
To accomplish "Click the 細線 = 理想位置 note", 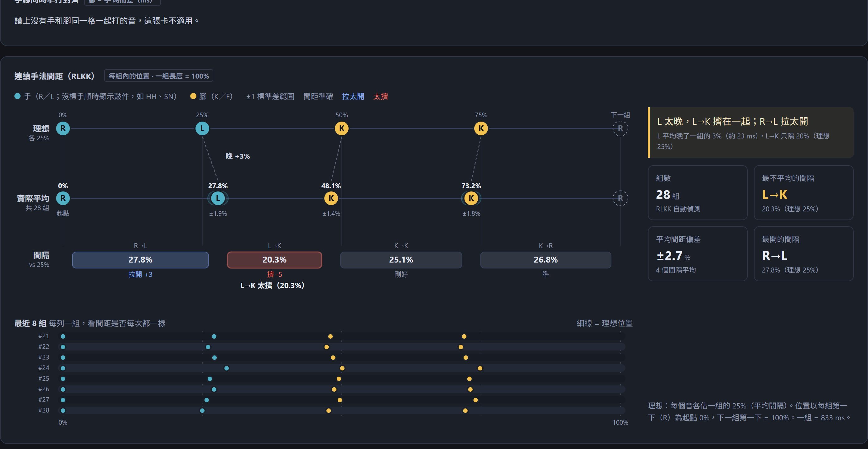I will pyautogui.click(x=605, y=323).
